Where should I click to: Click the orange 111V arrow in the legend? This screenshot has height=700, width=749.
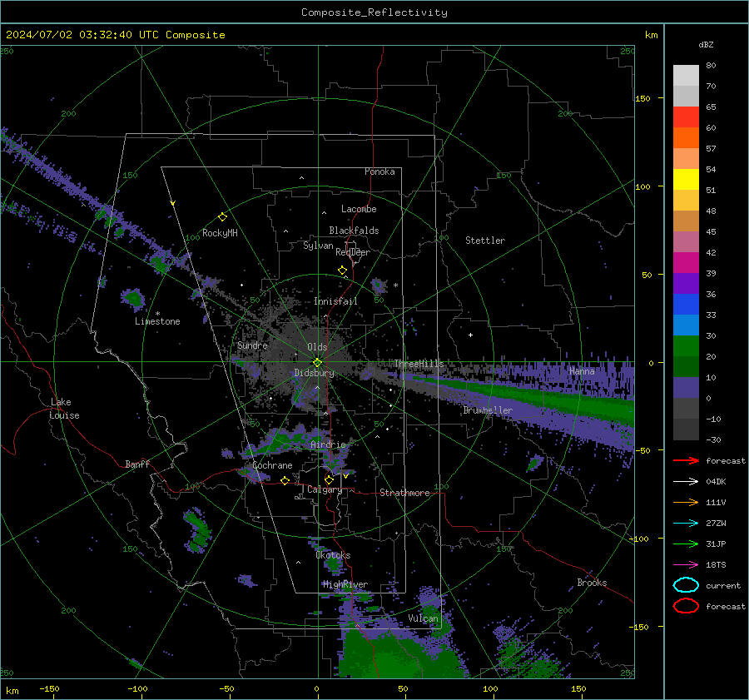click(x=686, y=502)
